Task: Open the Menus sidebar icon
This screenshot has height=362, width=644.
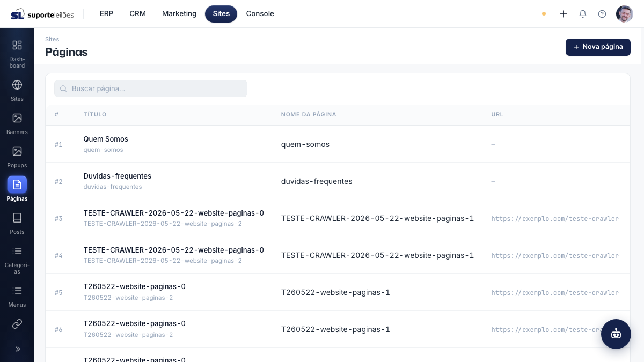Action: 17,291
